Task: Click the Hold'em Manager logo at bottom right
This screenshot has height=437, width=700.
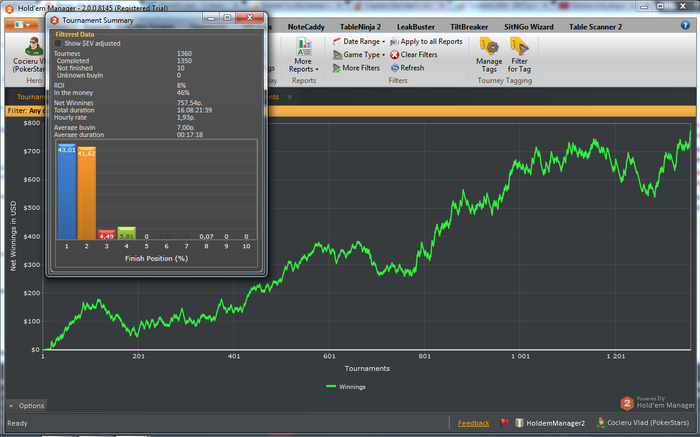Action: point(627,404)
